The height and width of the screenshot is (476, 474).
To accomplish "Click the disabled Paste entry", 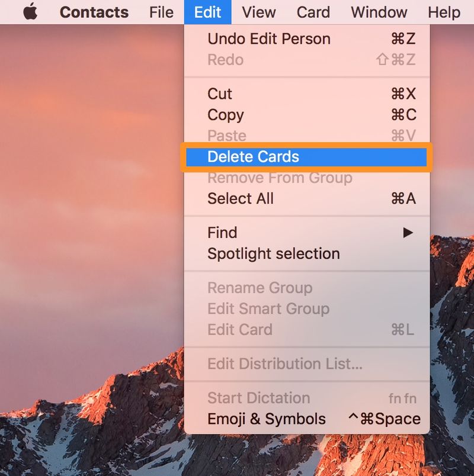I will pos(307,136).
